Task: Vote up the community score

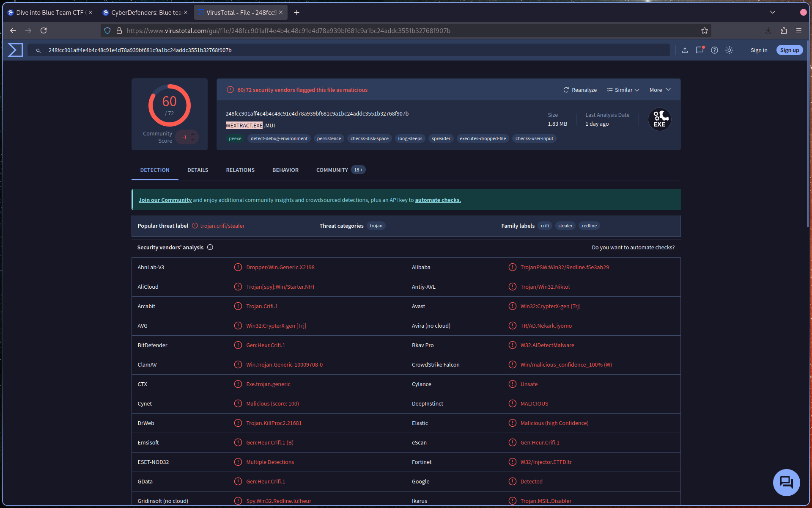Action: point(193,134)
